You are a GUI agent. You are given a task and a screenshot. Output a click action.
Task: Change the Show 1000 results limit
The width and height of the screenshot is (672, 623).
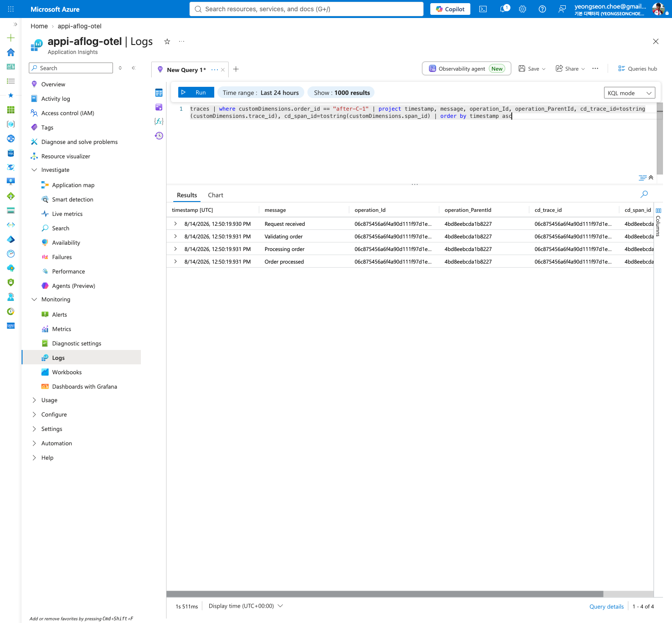tap(342, 93)
